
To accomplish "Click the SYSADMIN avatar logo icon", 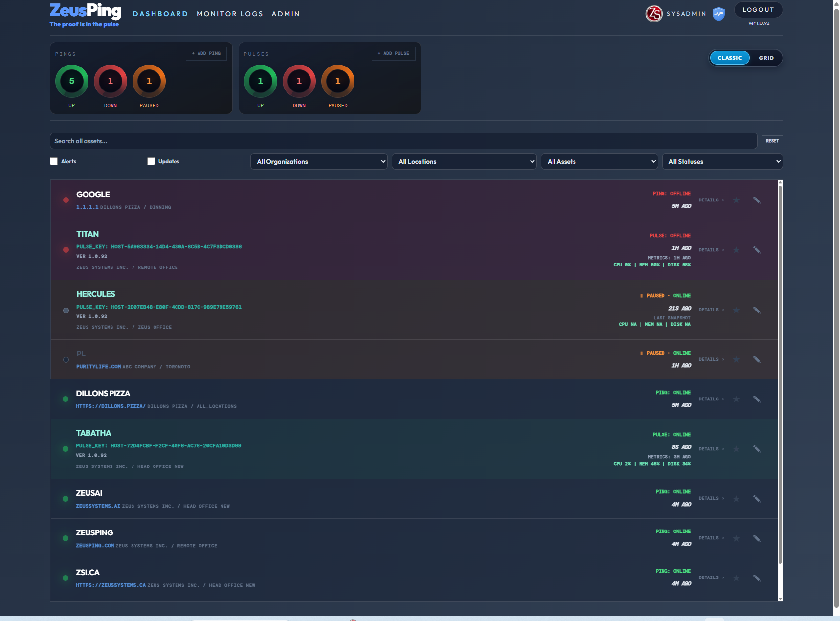I will [654, 14].
